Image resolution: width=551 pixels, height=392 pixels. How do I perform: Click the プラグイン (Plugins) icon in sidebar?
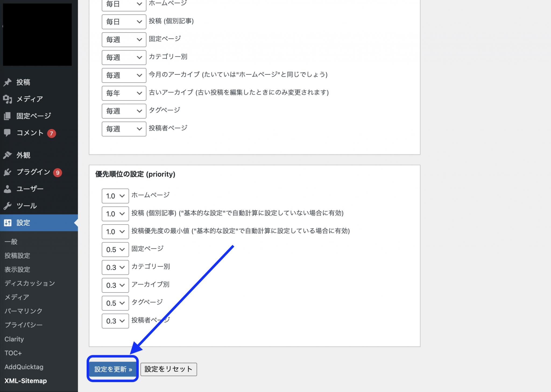pyautogui.click(x=8, y=171)
